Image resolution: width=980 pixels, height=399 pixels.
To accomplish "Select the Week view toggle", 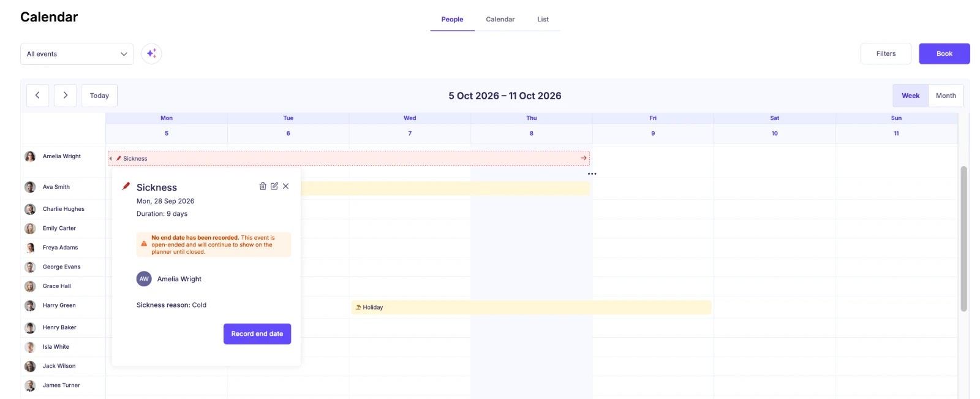I will pos(910,96).
